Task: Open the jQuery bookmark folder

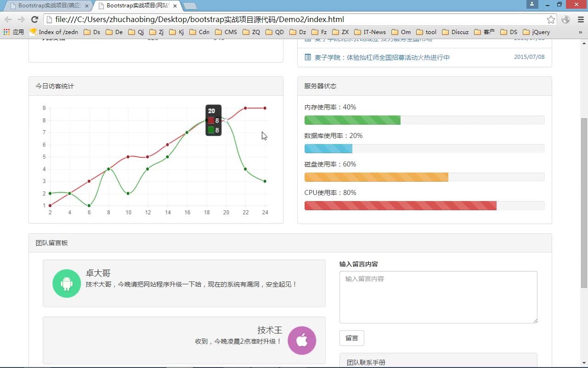Action: (537, 32)
